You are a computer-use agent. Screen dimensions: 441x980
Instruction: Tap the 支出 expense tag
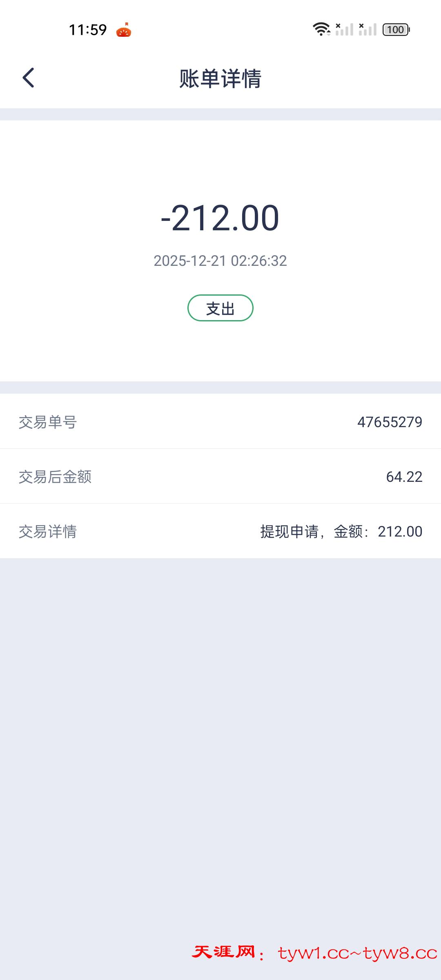[x=220, y=308]
